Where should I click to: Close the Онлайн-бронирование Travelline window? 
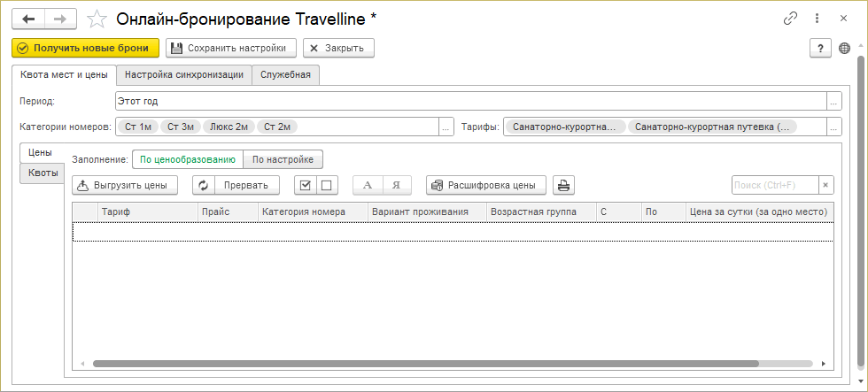coord(843,19)
